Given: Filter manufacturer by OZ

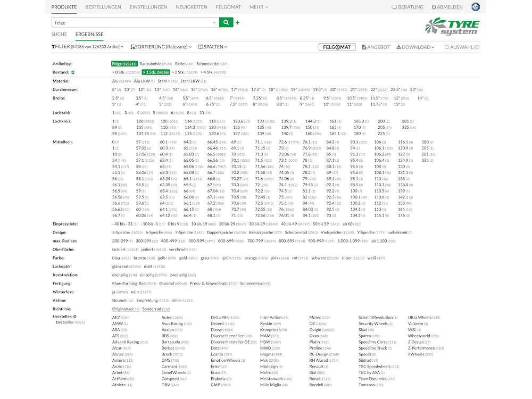Looking at the screenshot, I should coord(317,323).
